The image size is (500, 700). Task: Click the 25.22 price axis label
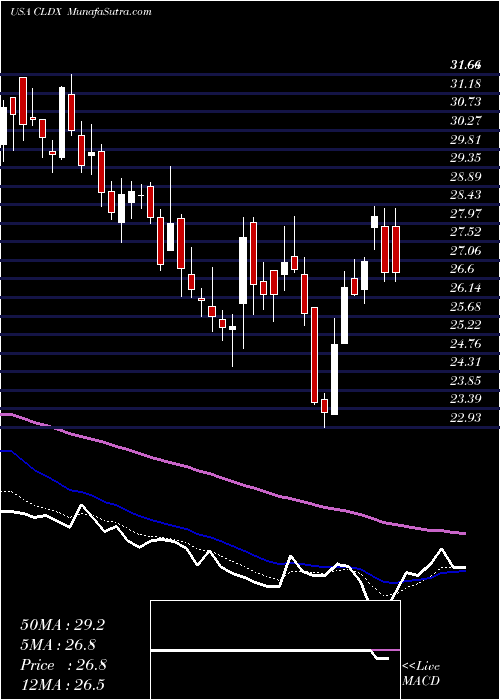[466, 325]
